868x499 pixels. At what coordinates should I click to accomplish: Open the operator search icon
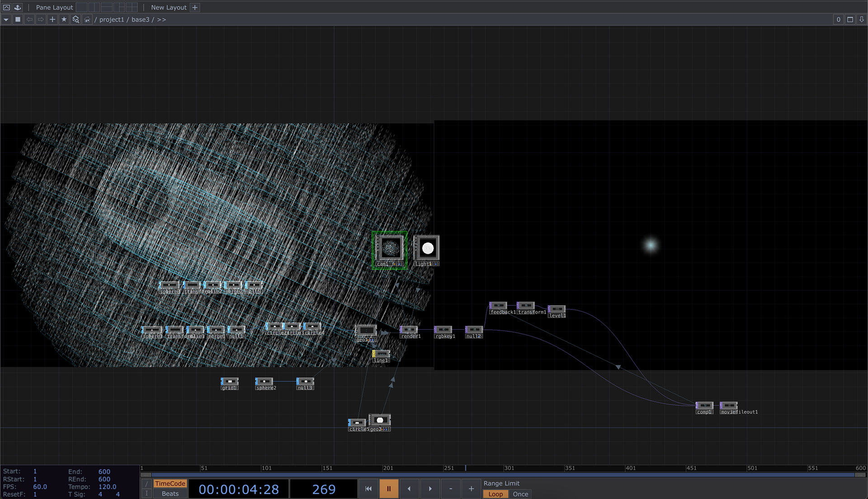point(75,19)
